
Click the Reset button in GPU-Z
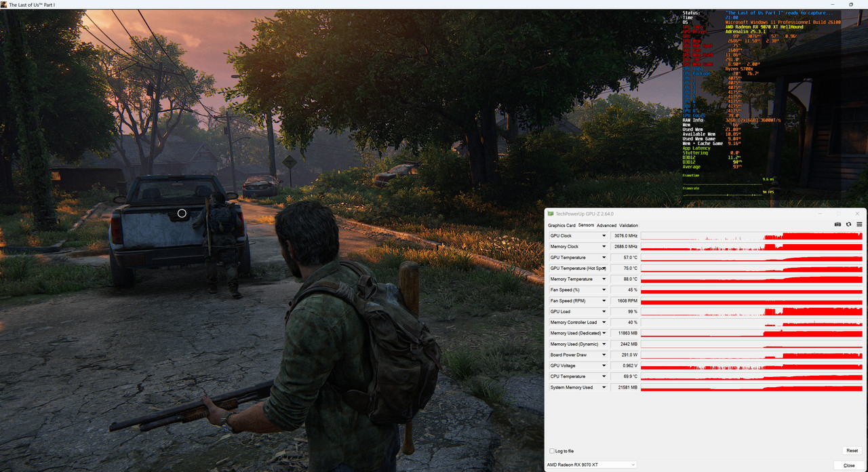(x=852, y=450)
